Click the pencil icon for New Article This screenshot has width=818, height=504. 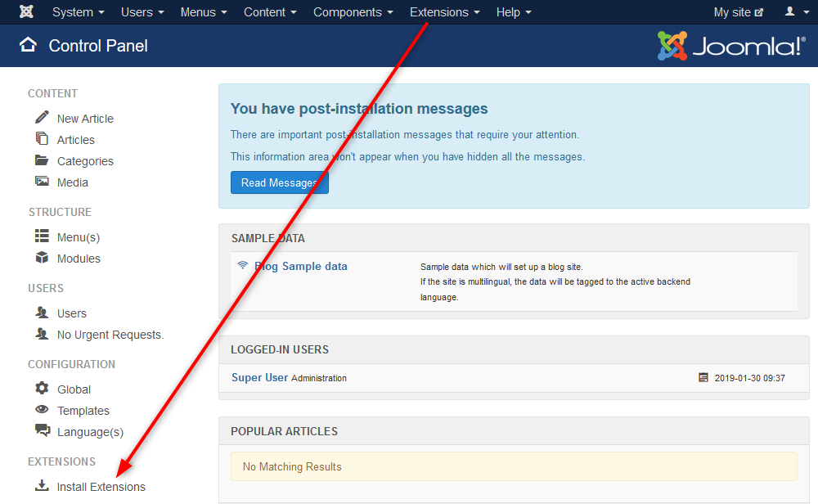tap(42, 118)
